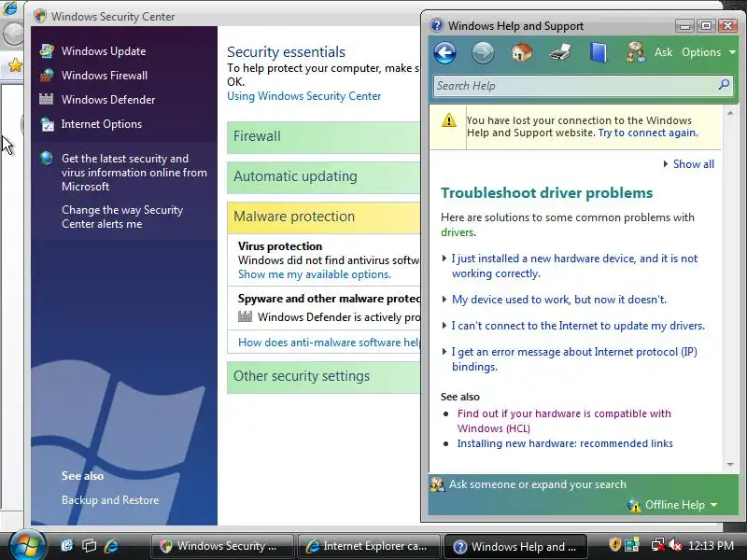Open Internet Options link in sidebar
The width and height of the screenshot is (747, 560).
(102, 124)
